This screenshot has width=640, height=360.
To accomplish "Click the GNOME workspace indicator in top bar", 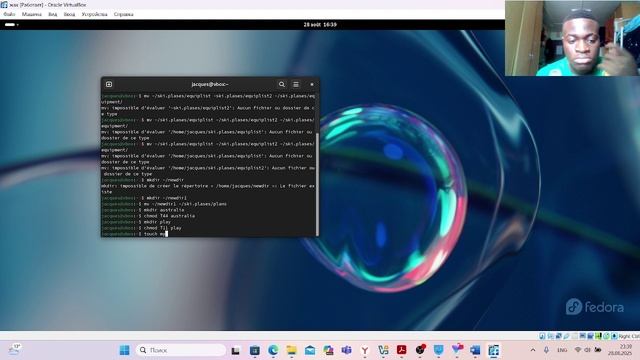I will (x=11, y=24).
